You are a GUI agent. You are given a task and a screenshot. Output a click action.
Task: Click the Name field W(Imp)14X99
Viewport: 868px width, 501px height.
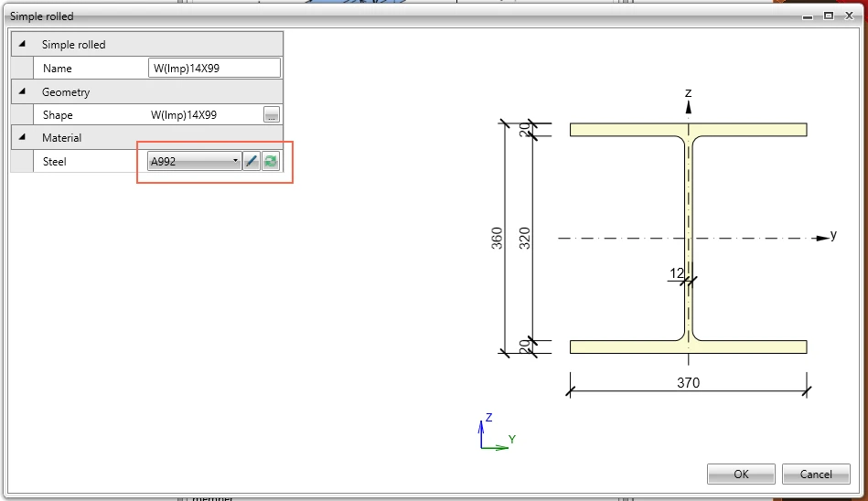[214, 68]
